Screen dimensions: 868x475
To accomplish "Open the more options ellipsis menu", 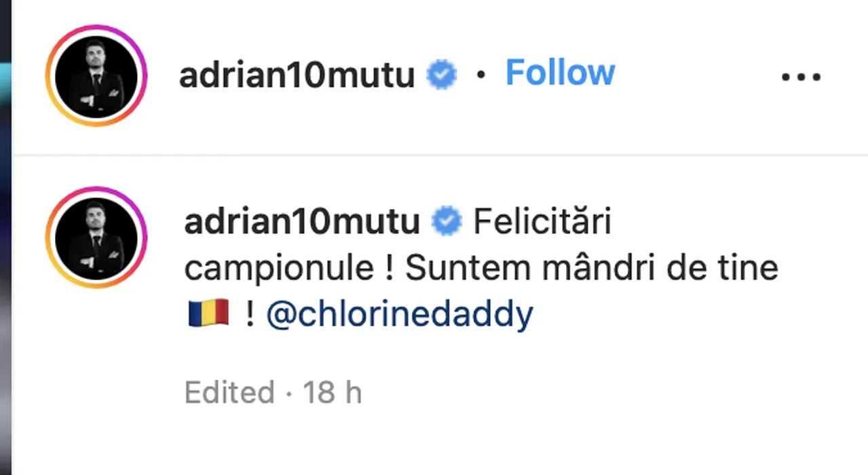I will (x=801, y=76).
